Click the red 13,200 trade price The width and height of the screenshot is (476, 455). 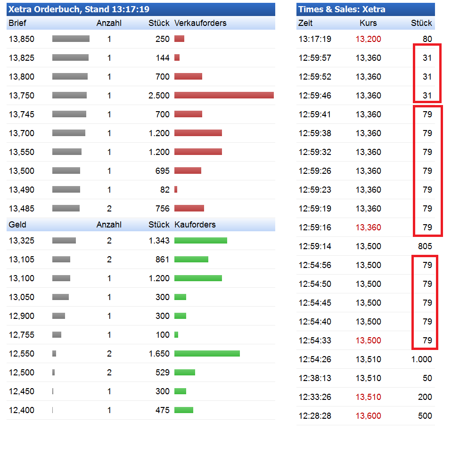click(368, 39)
